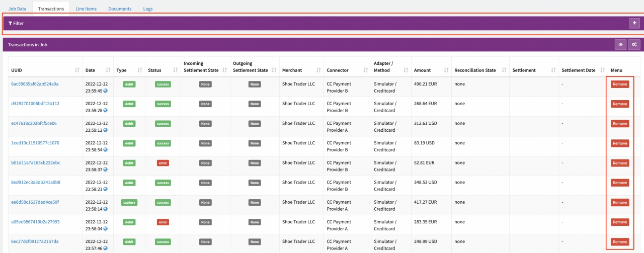The image size is (644, 253).
Task: Open transaction b01d11a7a163cb222ebc link
Action: tap(35, 162)
